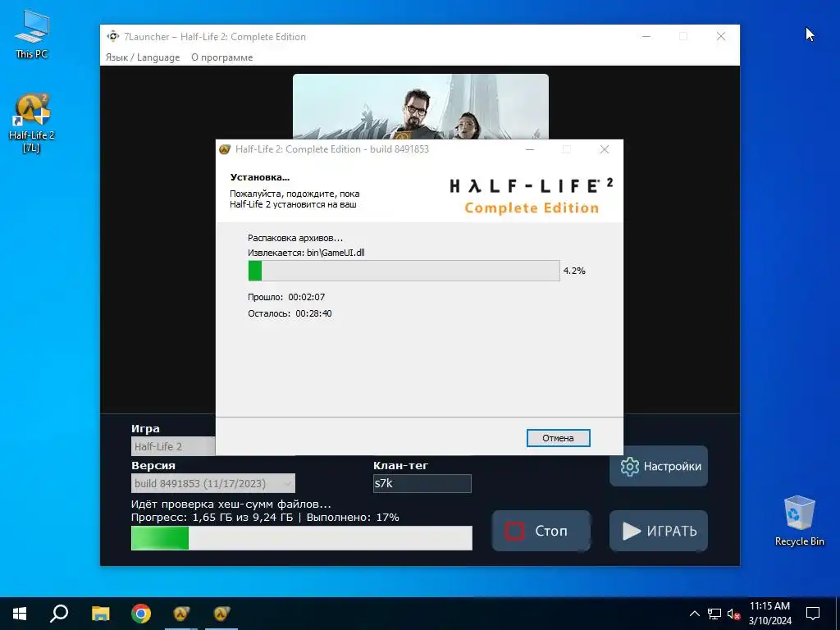Cancel installation with the Отмена button
840x630 pixels.
(x=558, y=438)
